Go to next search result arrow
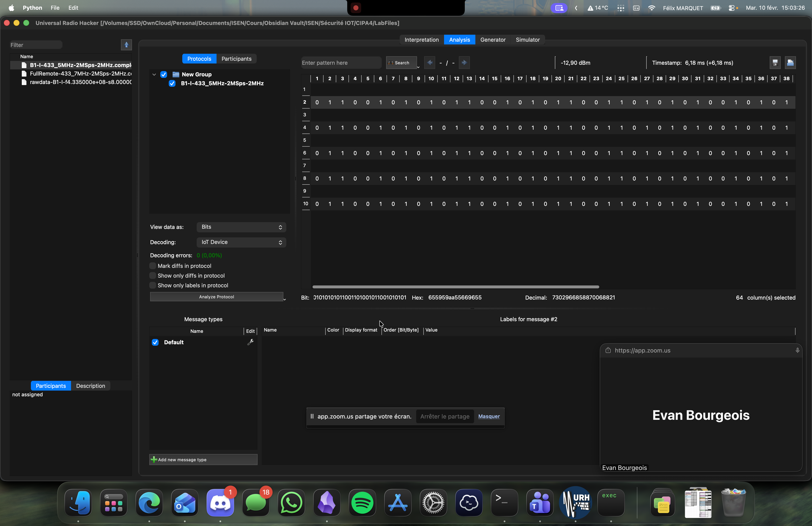 click(x=464, y=62)
